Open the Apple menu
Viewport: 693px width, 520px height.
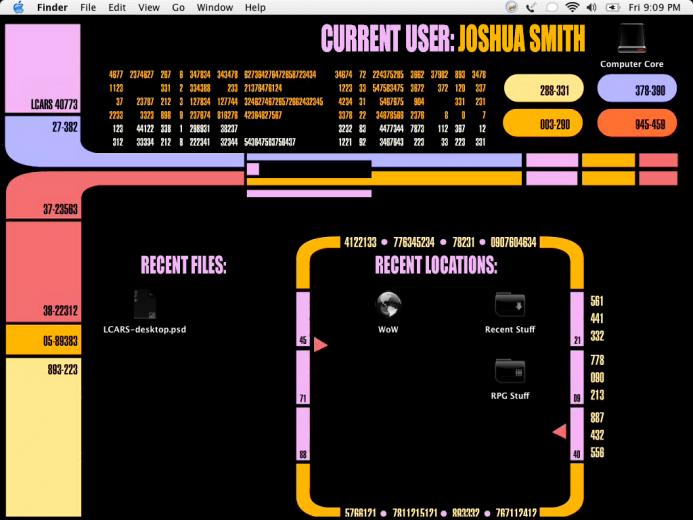tap(18, 8)
